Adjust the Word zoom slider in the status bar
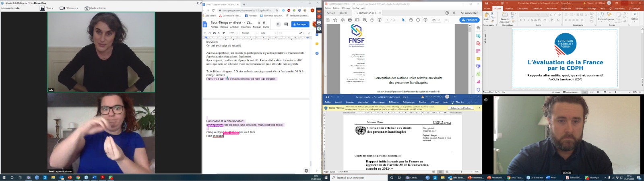 (461, 172)
